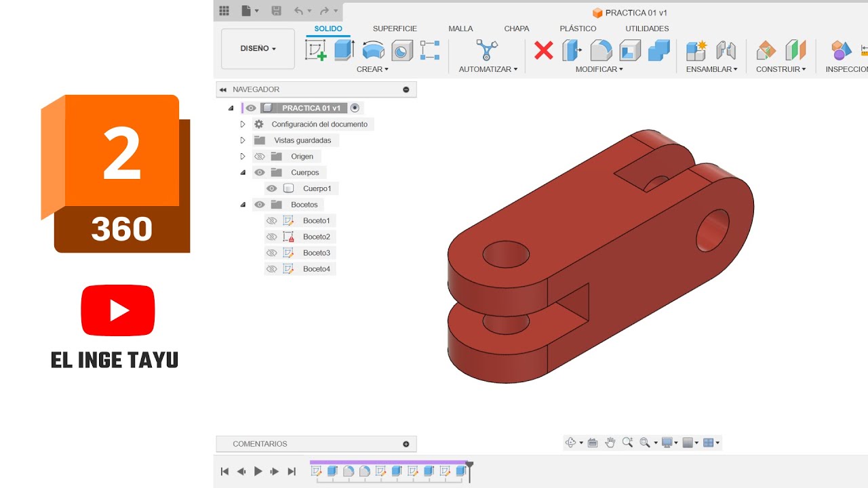This screenshot has height=488, width=868.
Task: Switch to the SUPERFICIE tab
Action: pos(395,28)
